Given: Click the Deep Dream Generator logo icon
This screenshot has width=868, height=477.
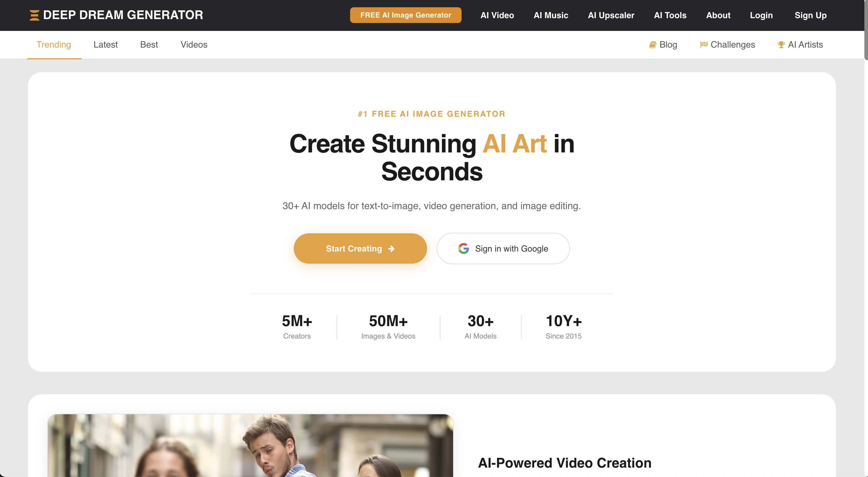Looking at the screenshot, I should point(34,15).
